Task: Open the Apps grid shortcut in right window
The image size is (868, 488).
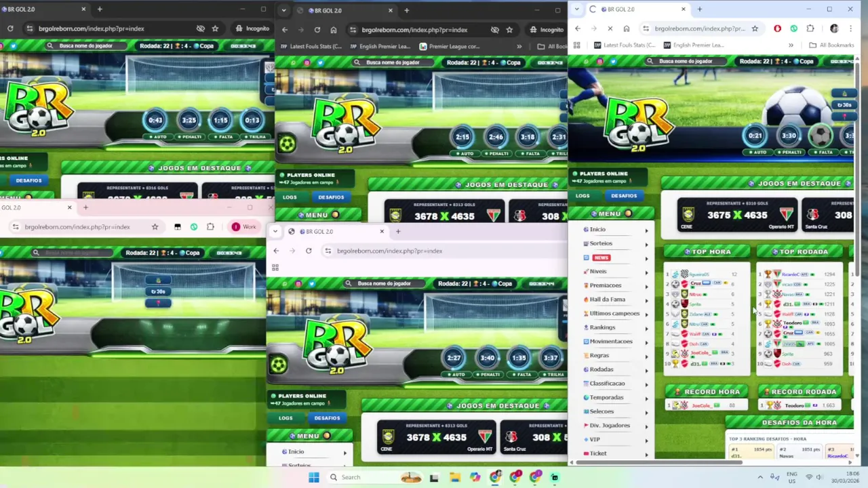Action: pyautogui.click(x=577, y=45)
